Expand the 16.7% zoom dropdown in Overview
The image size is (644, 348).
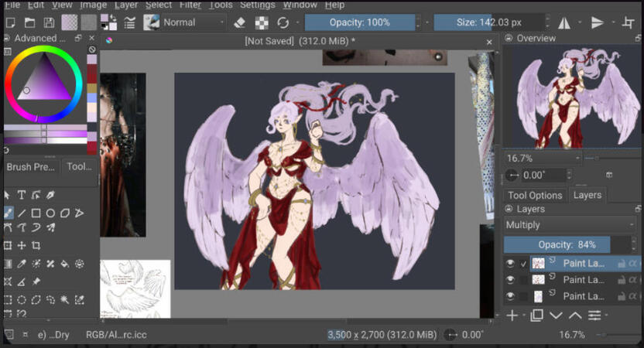[x=542, y=158]
